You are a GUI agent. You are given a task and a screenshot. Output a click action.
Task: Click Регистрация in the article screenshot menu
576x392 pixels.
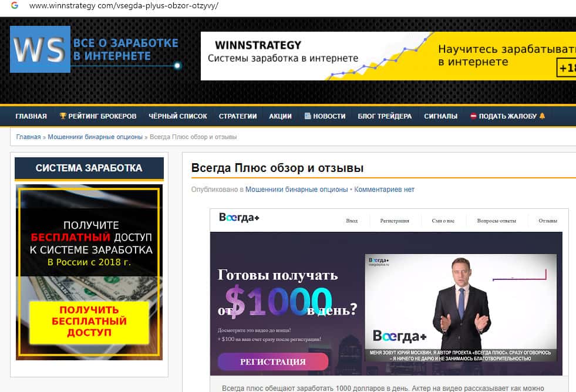[x=395, y=221]
